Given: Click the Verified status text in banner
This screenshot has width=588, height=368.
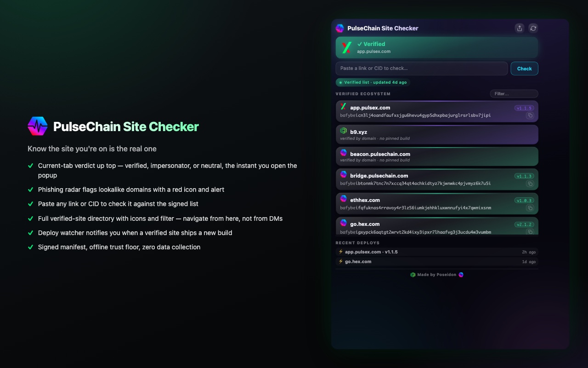Looking at the screenshot, I should 371,44.
